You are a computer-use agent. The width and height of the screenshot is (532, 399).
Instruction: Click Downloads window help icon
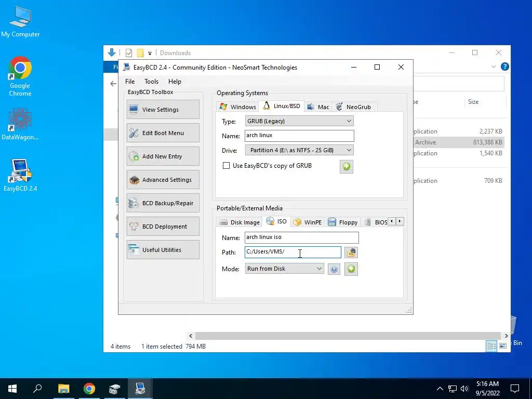coord(504,66)
